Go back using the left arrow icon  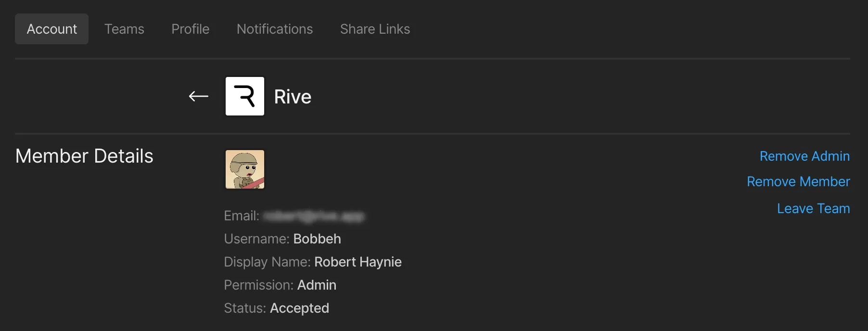[198, 96]
